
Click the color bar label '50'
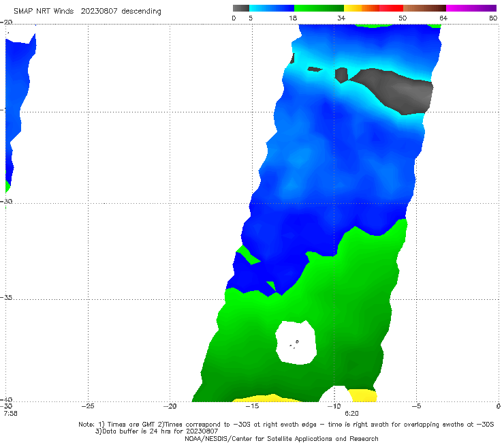403,18
